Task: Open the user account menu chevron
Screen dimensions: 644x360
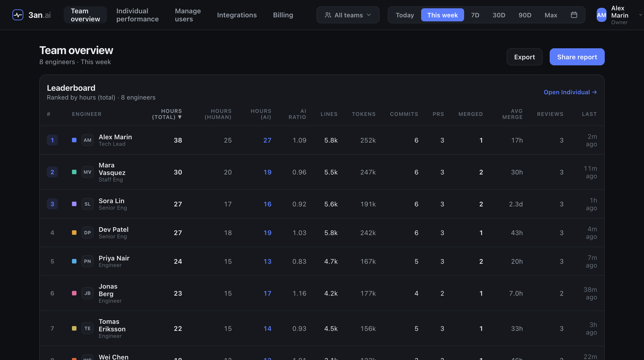Action: pyautogui.click(x=640, y=15)
